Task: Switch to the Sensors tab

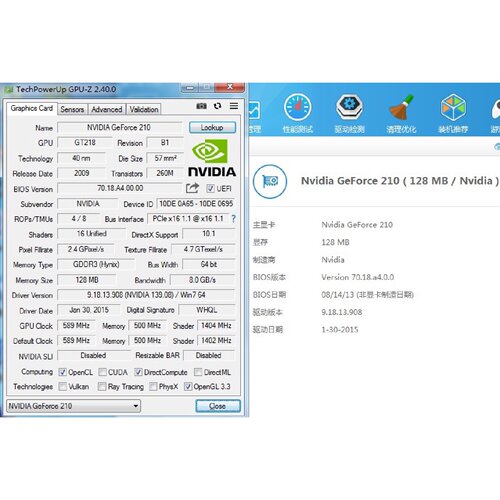Action: click(x=72, y=109)
